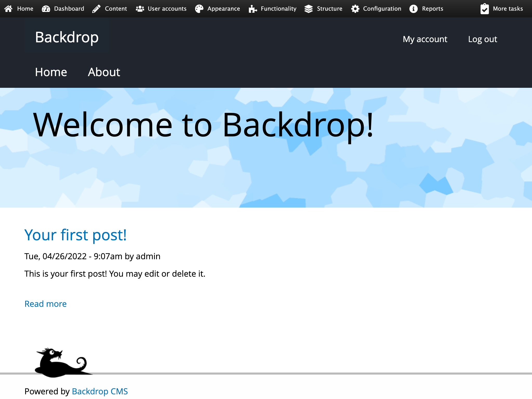Click the Content pencil icon
This screenshot has width=532, height=399.
click(96, 9)
